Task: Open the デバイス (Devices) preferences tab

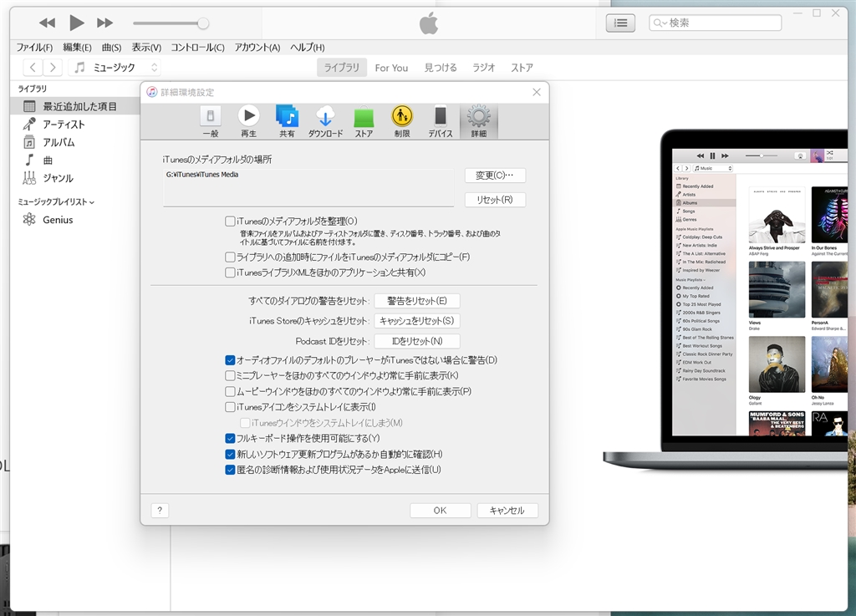Action: [x=440, y=121]
